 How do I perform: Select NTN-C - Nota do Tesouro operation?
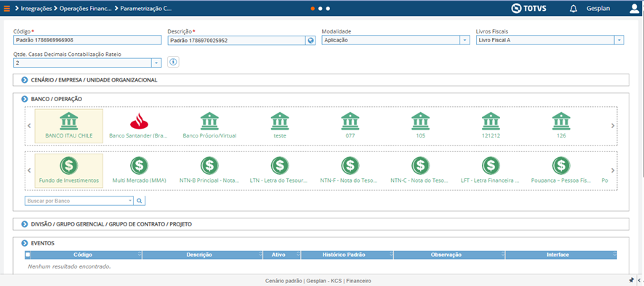[420, 170]
